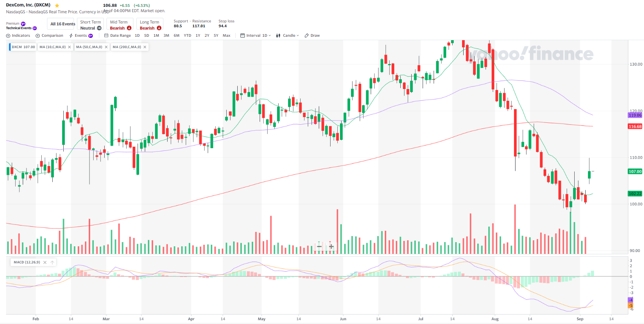Click the Technical Events premium badge
The width and height of the screenshot is (644, 324).
pyautogui.click(x=35, y=28)
